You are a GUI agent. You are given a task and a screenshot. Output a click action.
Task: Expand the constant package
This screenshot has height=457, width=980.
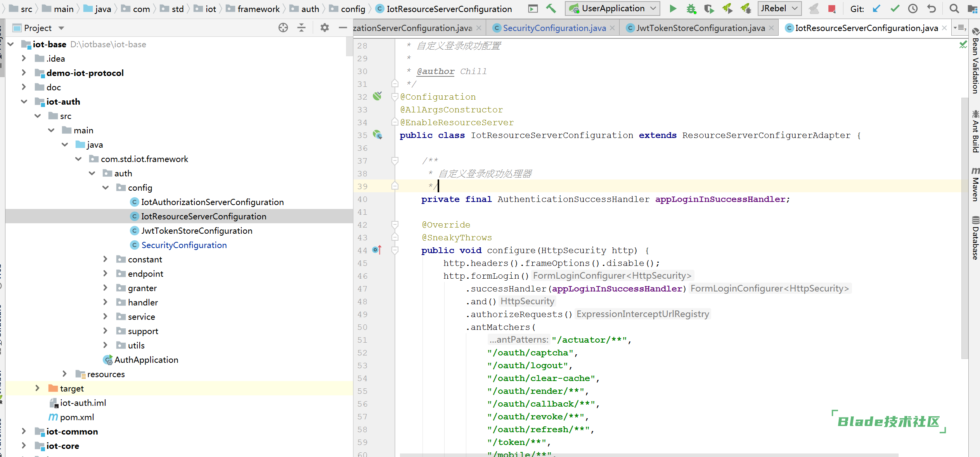click(x=106, y=259)
